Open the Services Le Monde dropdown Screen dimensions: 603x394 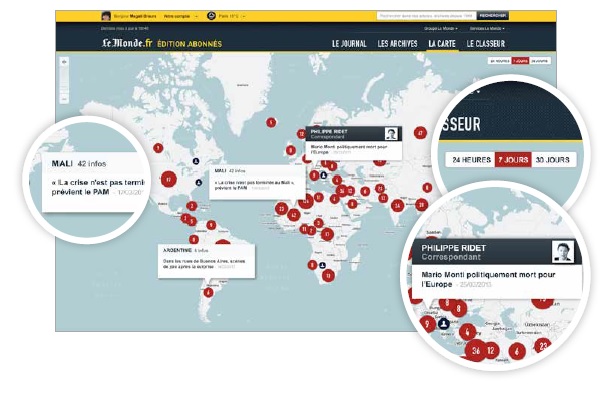tap(487, 28)
